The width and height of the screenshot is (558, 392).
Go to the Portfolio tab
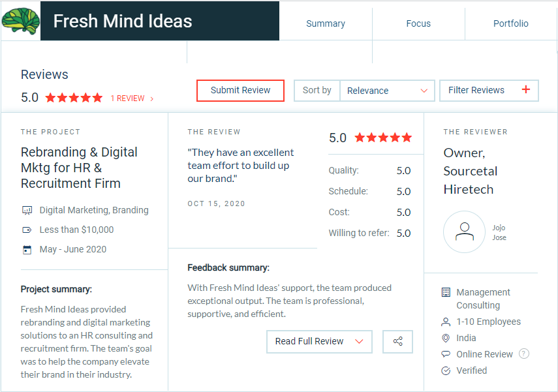(x=510, y=23)
